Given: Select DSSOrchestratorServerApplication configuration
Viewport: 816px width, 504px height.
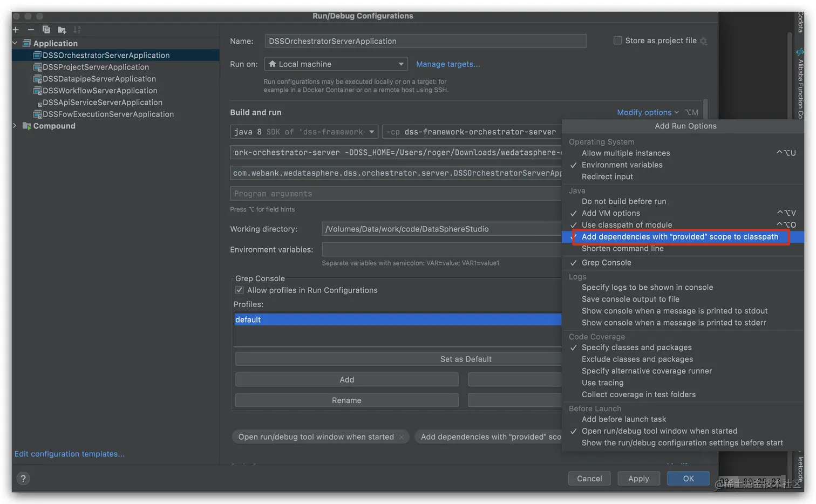Looking at the screenshot, I should pos(106,55).
